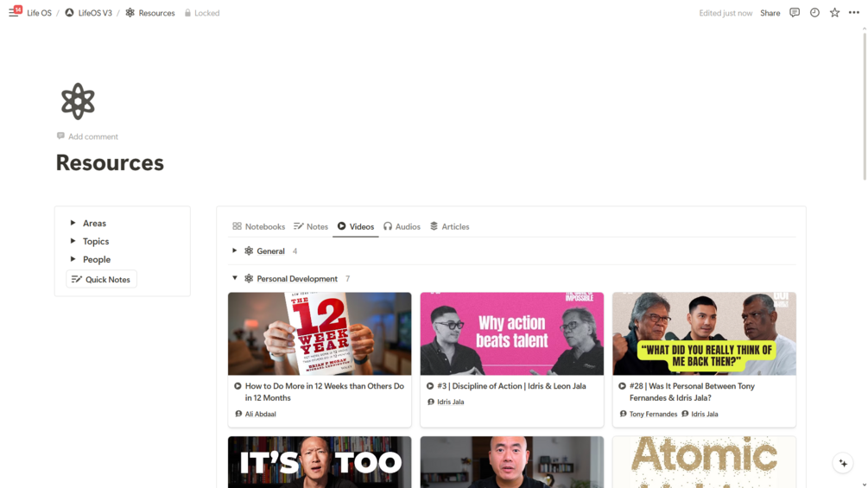
Task: Click the large atom page icon
Action: click(78, 101)
